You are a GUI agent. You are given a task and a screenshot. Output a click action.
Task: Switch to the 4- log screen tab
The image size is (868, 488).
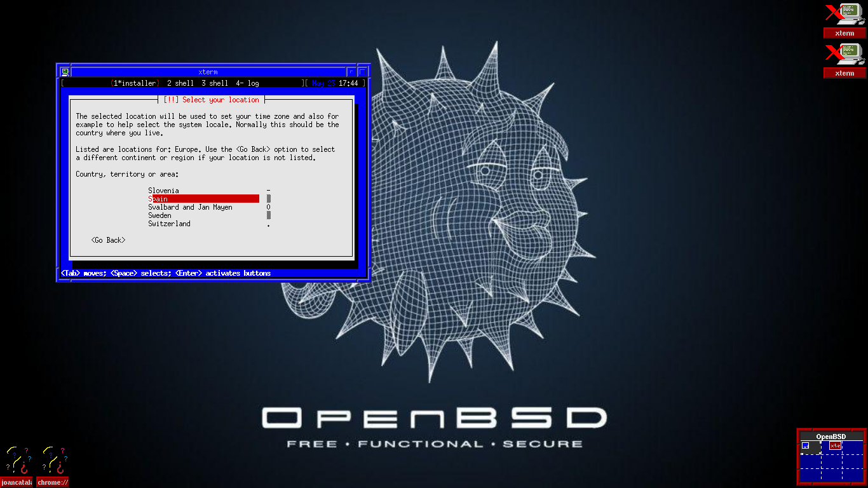tap(247, 83)
